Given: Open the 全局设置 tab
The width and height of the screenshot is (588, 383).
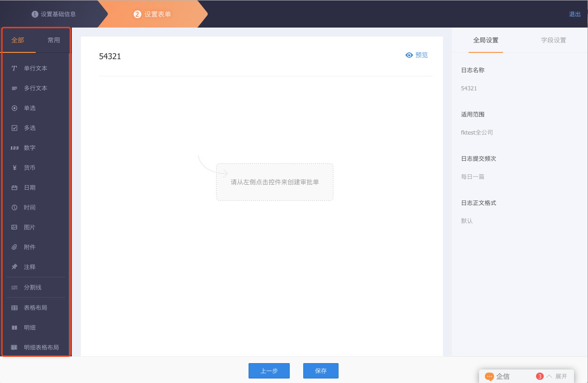Looking at the screenshot, I should [x=486, y=40].
